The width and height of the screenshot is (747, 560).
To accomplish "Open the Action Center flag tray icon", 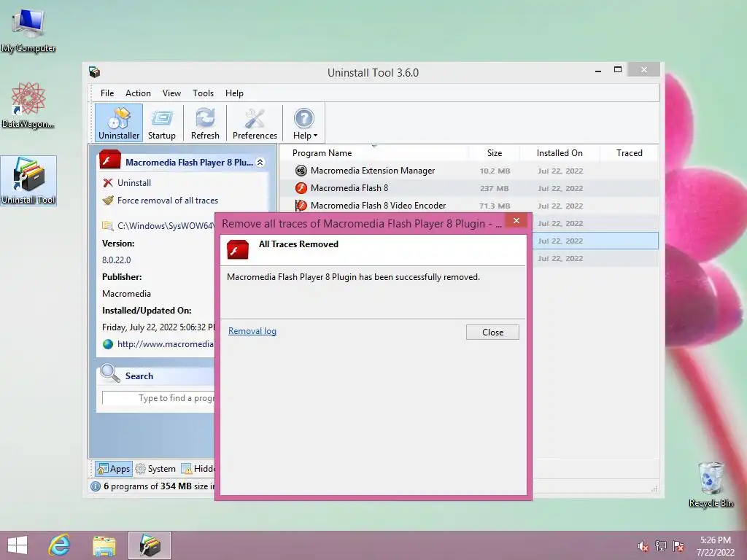I will pos(678,546).
